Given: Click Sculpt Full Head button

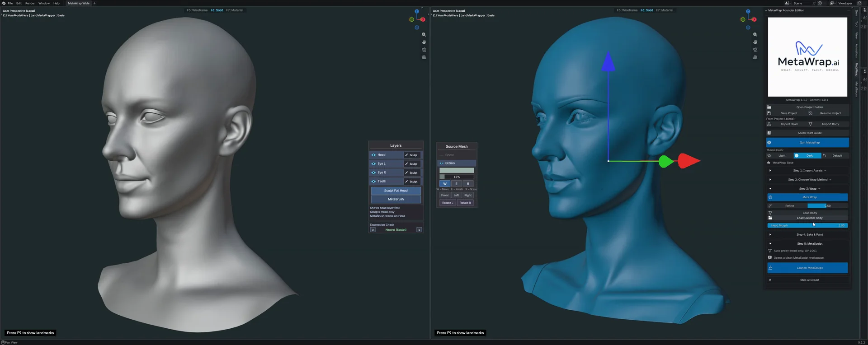Looking at the screenshot, I should click(396, 191).
